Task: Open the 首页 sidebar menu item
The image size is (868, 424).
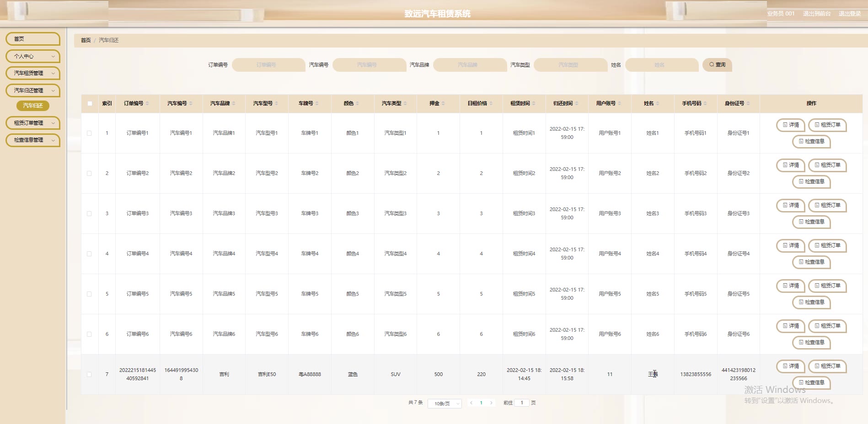Action: 33,39
